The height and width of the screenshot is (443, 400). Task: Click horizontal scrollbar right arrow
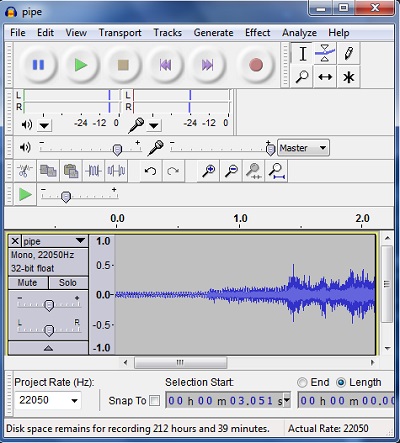[x=372, y=362]
